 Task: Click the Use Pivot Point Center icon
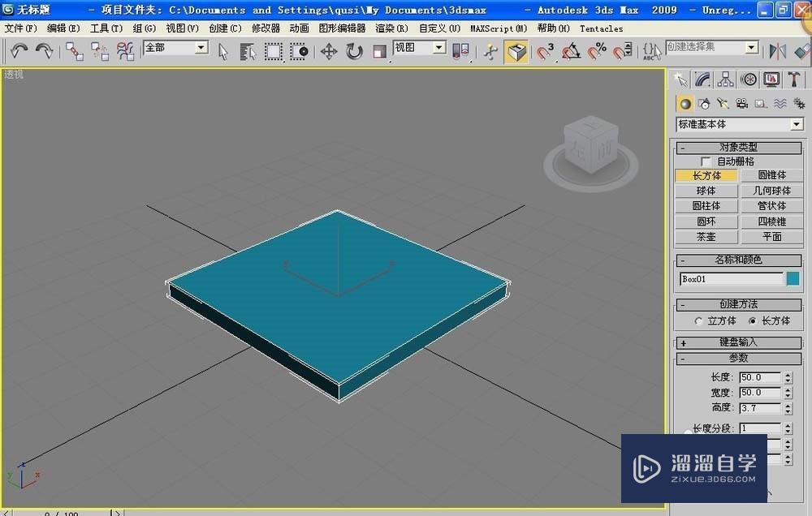460,51
